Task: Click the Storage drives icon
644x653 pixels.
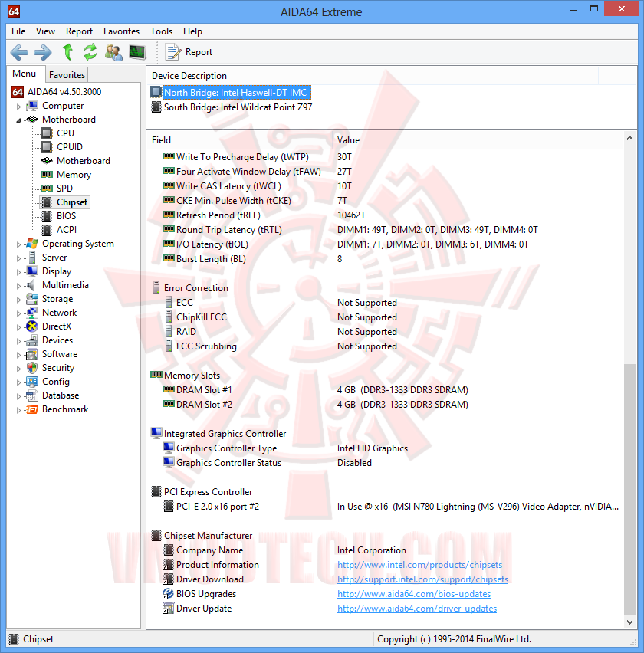Action: point(32,299)
